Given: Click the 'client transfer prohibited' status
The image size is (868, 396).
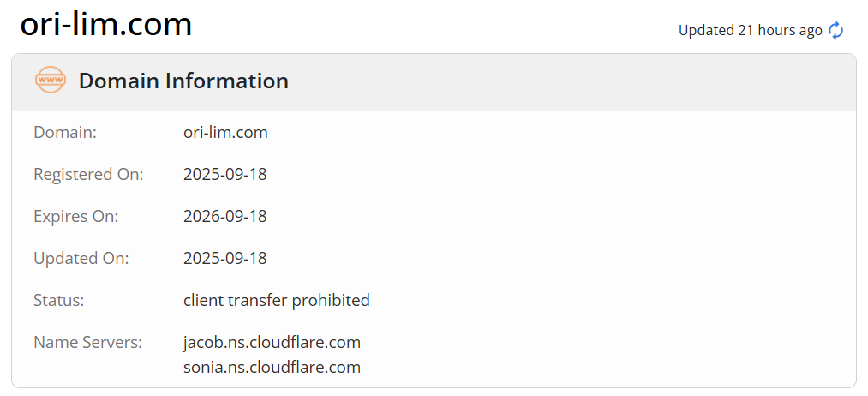Looking at the screenshot, I should click(x=277, y=301).
